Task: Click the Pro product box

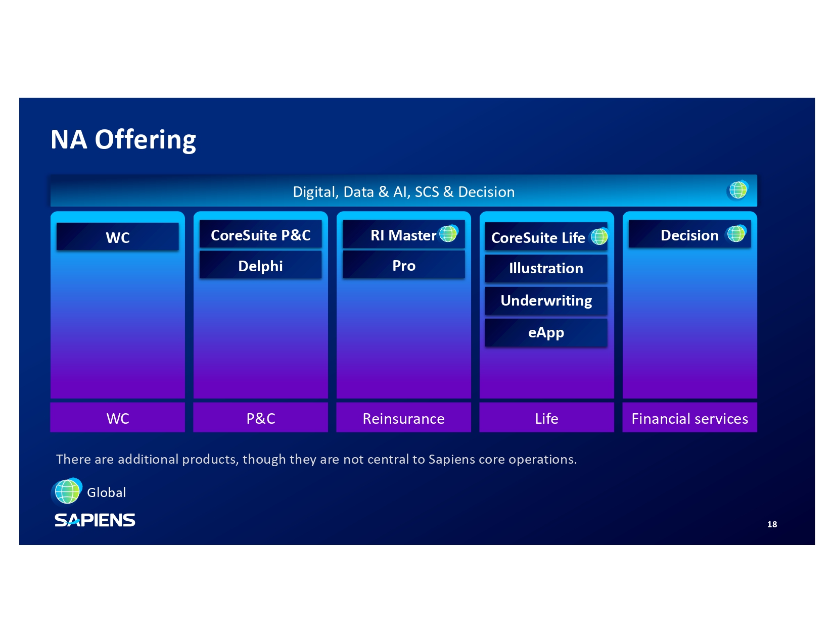Action: point(403,266)
